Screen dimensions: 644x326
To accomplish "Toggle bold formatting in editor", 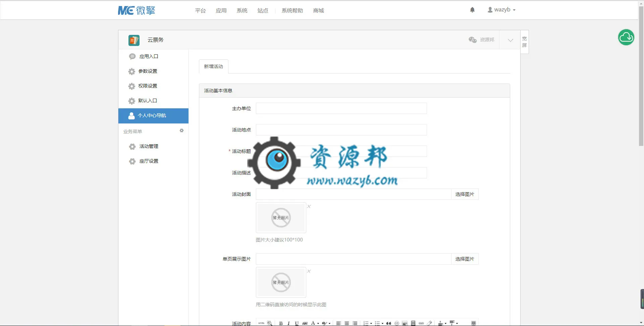I will pyautogui.click(x=281, y=323).
